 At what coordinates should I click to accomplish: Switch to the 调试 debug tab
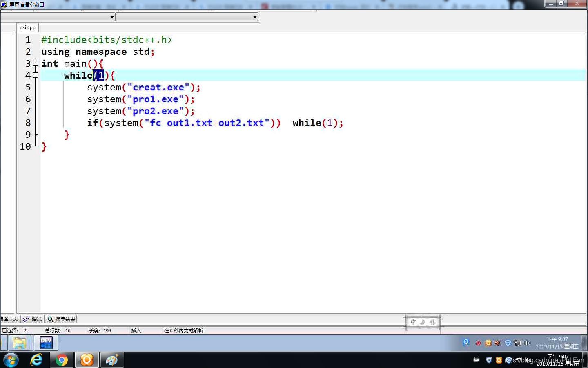tap(32, 319)
